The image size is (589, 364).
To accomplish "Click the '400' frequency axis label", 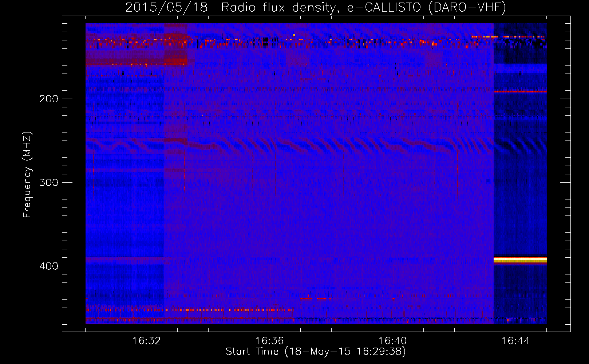I will [x=49, y=266].
